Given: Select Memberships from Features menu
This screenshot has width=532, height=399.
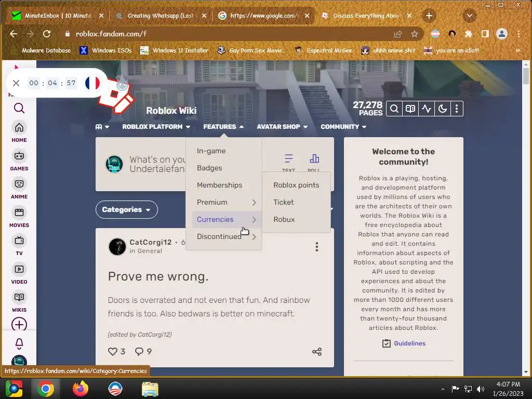Looking at the screenshot, I should 220,185.
